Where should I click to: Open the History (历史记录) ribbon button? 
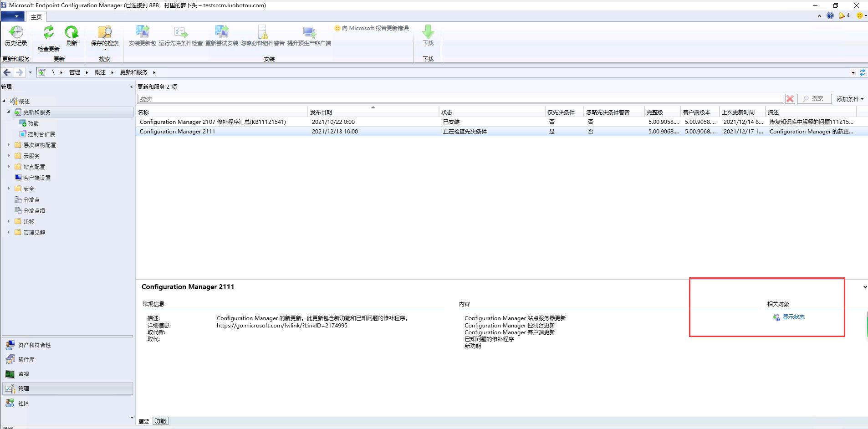[16, 36]
